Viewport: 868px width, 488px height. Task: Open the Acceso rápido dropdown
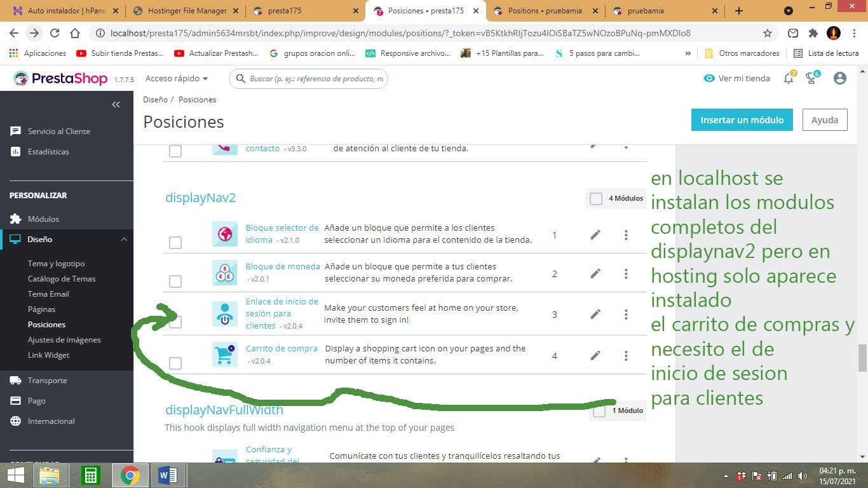tap(177, 78)
